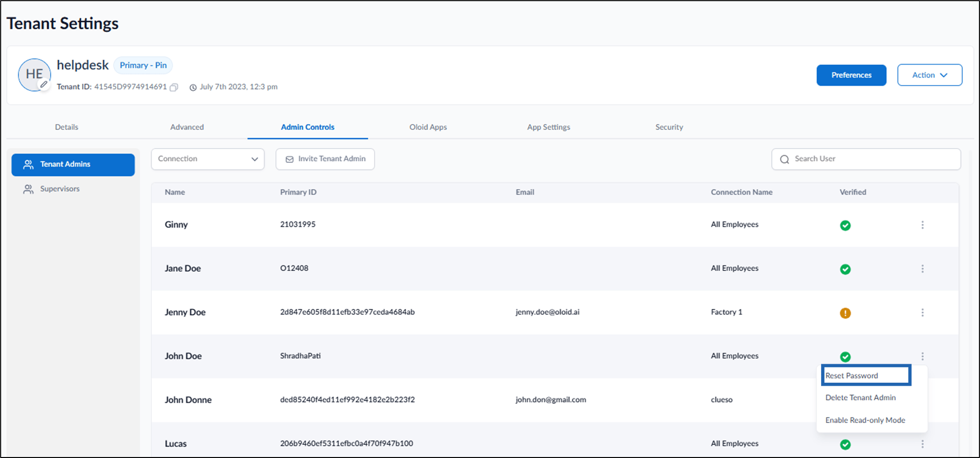Image resolution: width=980 pixels, height=458 pixels.
Task: Click the name Jane Doe
Action: coord(183,268)
